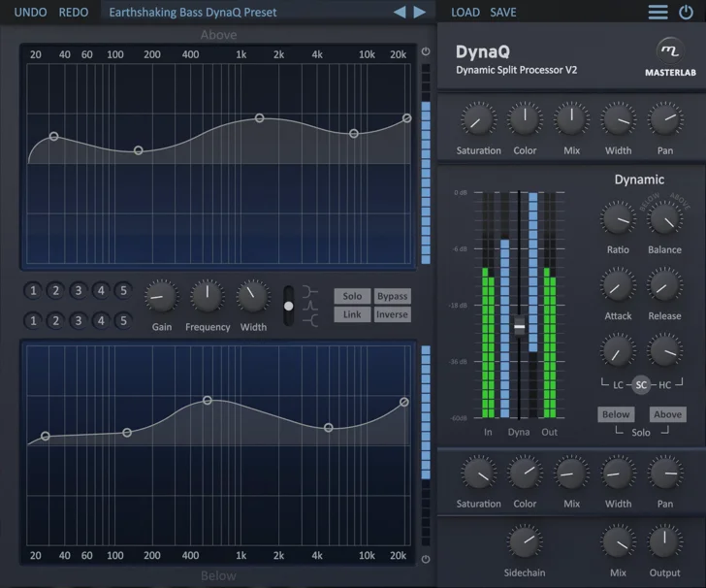Click Above section Width knob
The height and width of the screenshot is (588, 706).
[x=618, y=120]
